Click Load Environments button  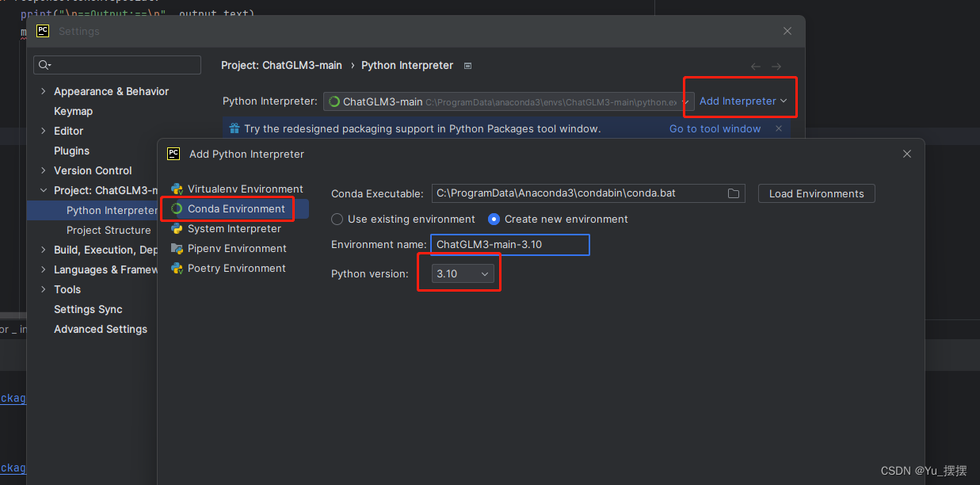click(817, 193)
